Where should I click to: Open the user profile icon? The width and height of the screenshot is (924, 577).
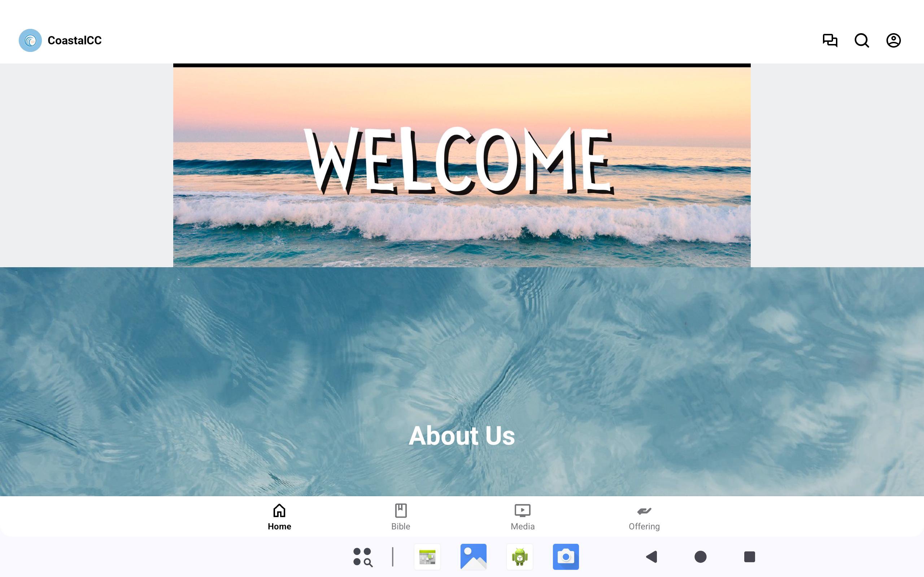click(x=893, y=40)
